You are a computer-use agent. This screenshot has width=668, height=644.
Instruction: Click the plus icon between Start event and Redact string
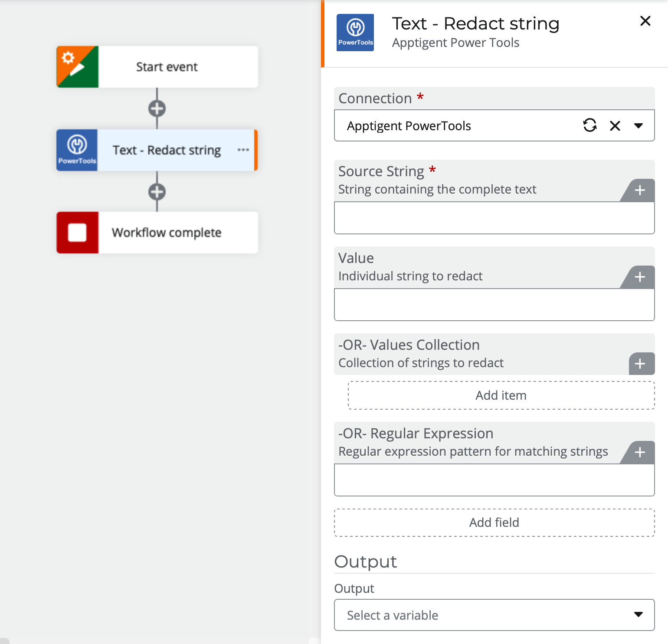point(157,108)
